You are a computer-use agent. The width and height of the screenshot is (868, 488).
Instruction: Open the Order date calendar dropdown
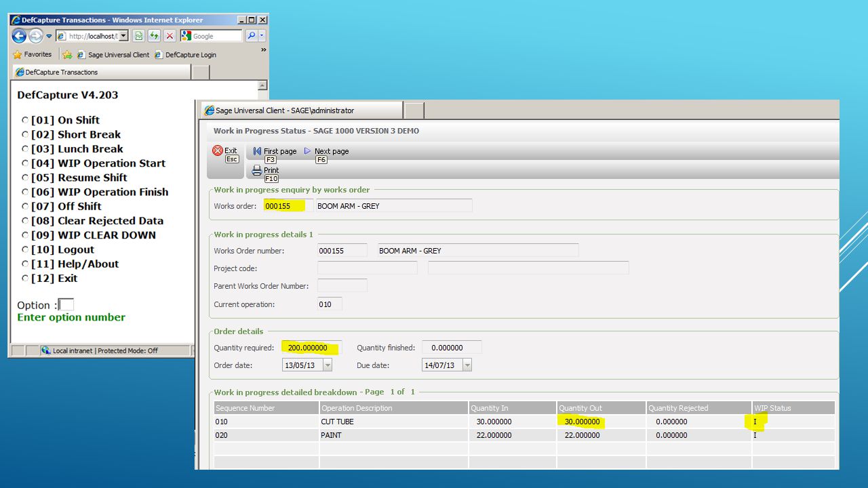328,365
